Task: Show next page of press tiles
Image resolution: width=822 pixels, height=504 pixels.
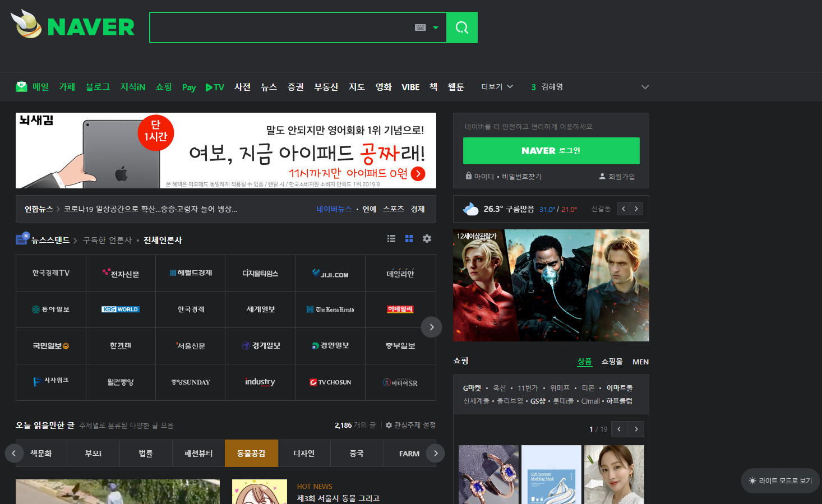Action: coord(431,327)
